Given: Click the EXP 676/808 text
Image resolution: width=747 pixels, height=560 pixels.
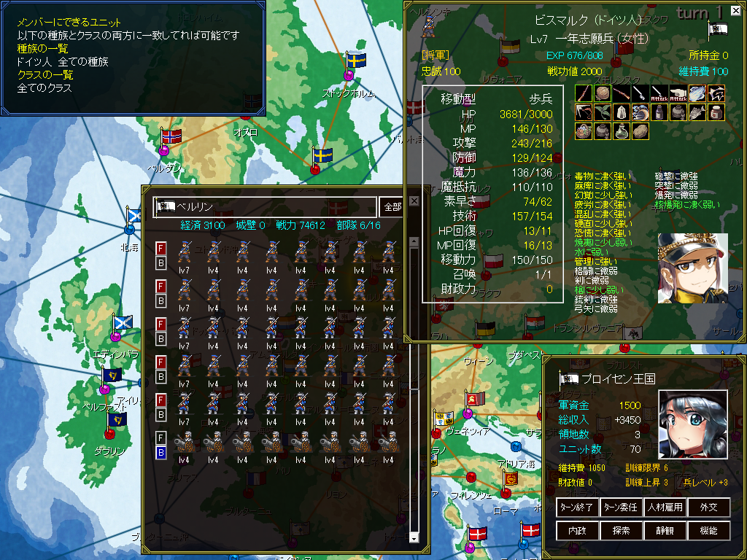Looking at the screenshot, I should (x=575, y=55).
